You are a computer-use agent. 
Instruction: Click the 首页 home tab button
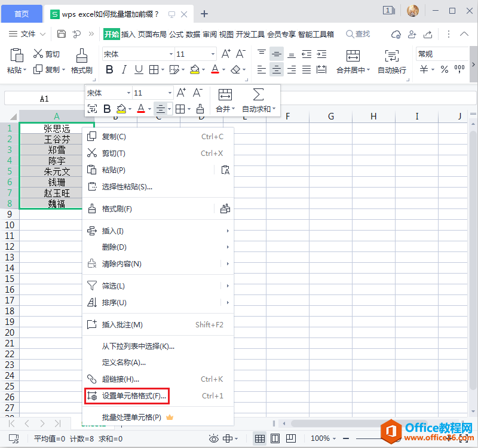pos(22,13)
